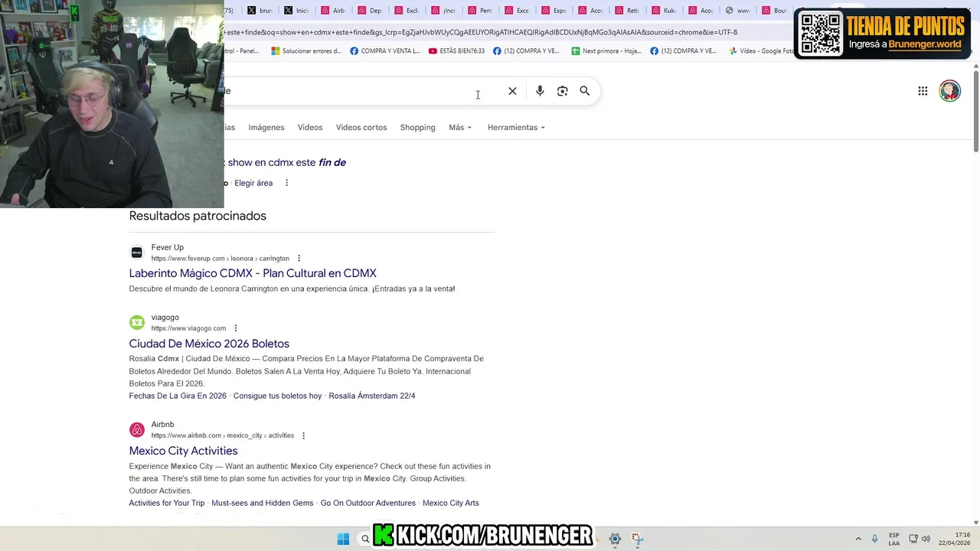Start voice search with the microphone icon
This screenshot has width=980, height=551.
coord(540,91)
